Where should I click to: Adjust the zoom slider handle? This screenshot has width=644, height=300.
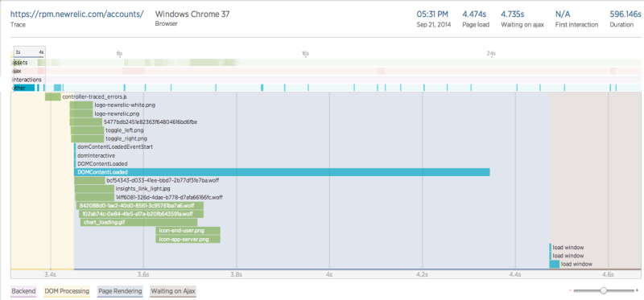603,290
